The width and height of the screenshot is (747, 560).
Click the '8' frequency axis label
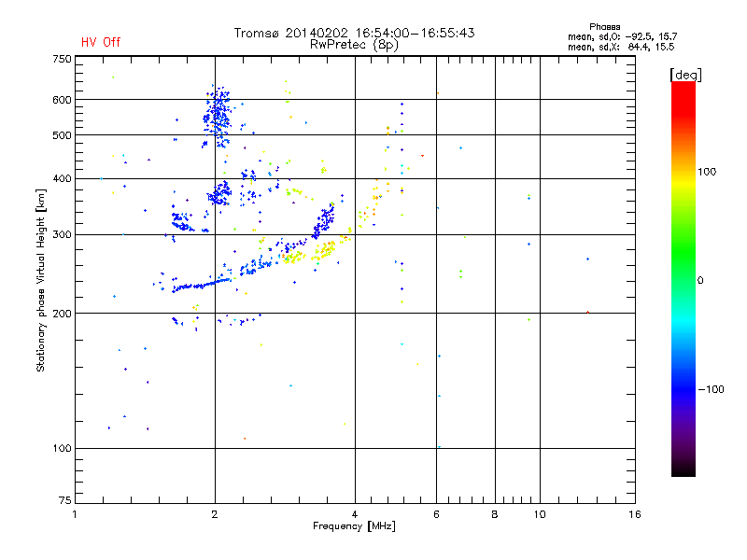[495, 514]
